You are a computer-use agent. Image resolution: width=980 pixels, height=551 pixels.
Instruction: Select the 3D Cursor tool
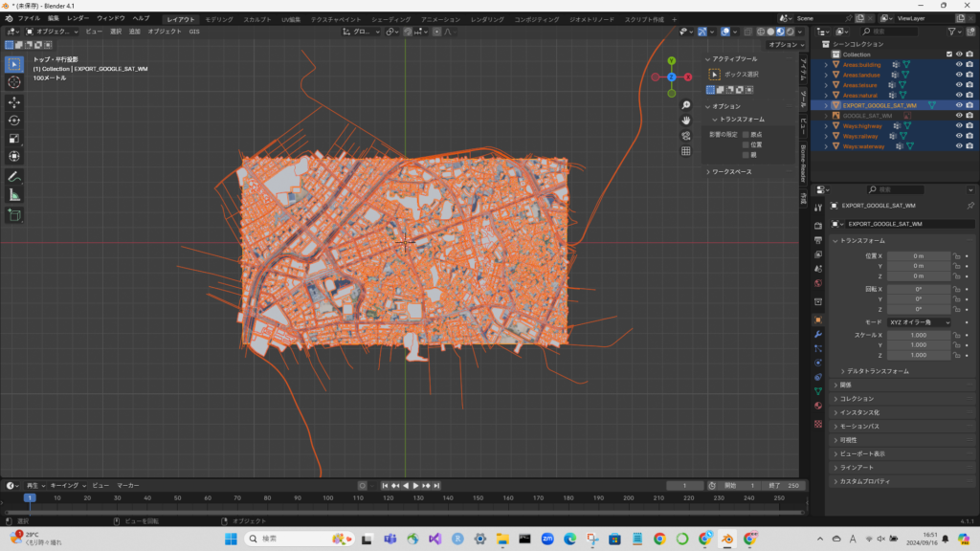tap(14, 83)
